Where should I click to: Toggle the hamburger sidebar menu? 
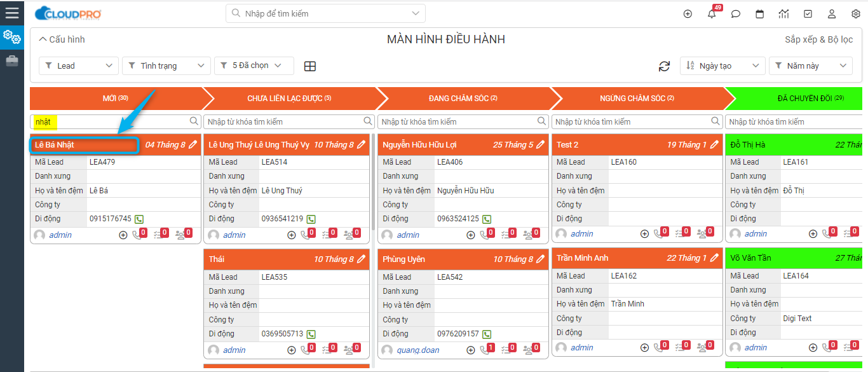[12, 13]
